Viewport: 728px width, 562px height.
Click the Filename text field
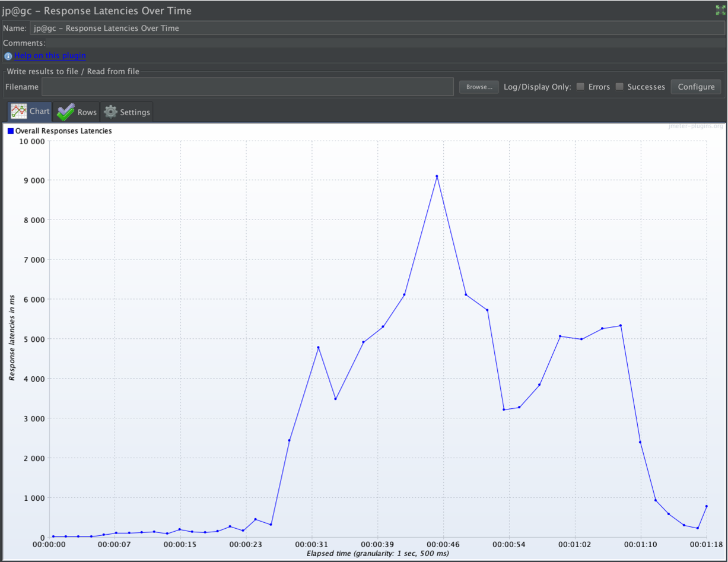247,87
